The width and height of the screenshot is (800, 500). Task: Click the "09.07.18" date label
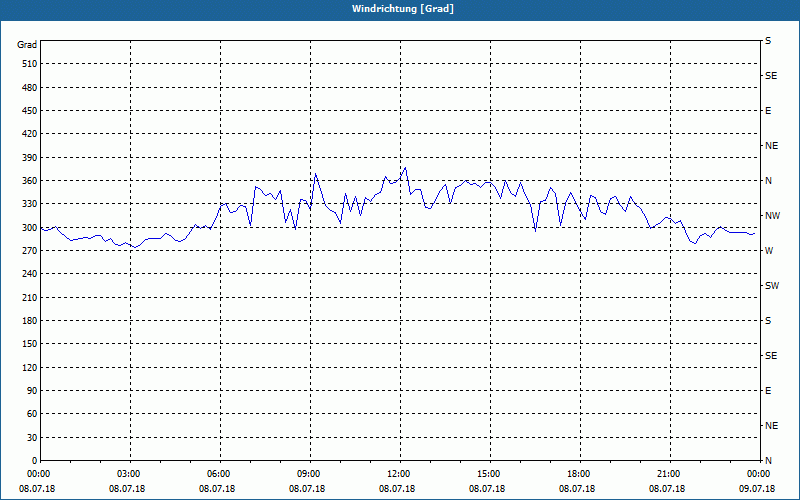[757, 489]
